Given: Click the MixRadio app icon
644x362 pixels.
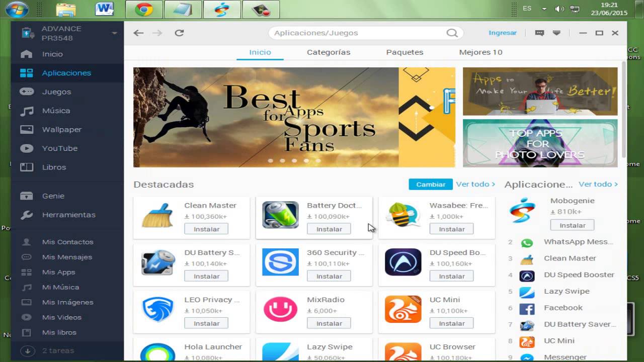Looking at the screenshot, I should (x=280, y=309).
